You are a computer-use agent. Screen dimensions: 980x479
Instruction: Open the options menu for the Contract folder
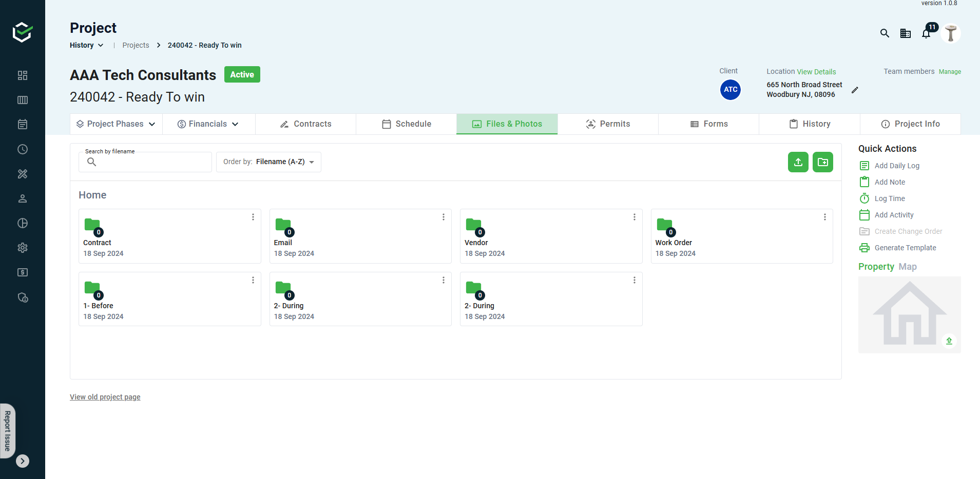(253, 217)
